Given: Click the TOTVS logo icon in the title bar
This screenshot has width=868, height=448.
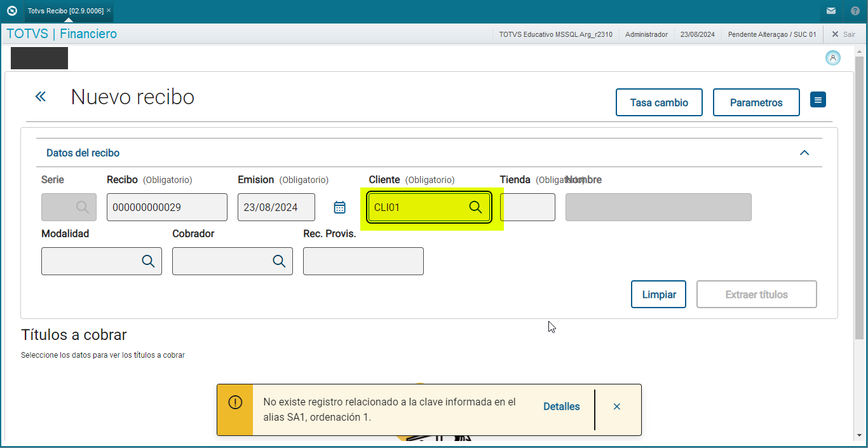Looking at the screenshot, I should pos(11,11).
